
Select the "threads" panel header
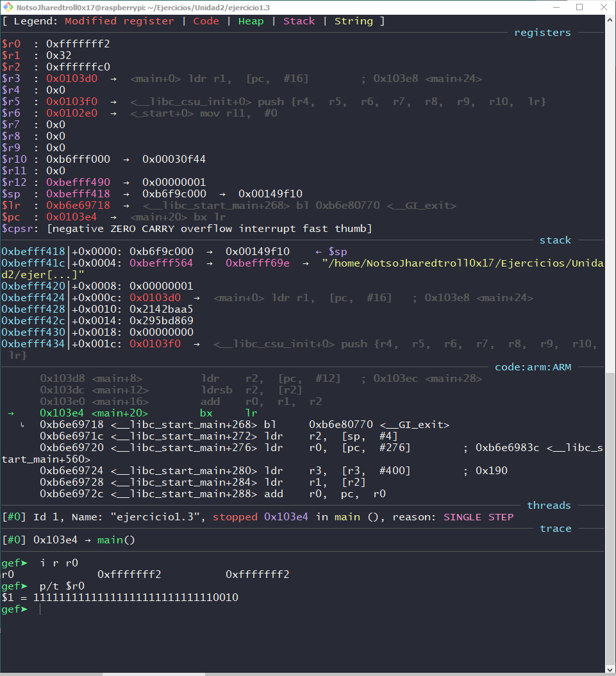(x=549, y=505)
